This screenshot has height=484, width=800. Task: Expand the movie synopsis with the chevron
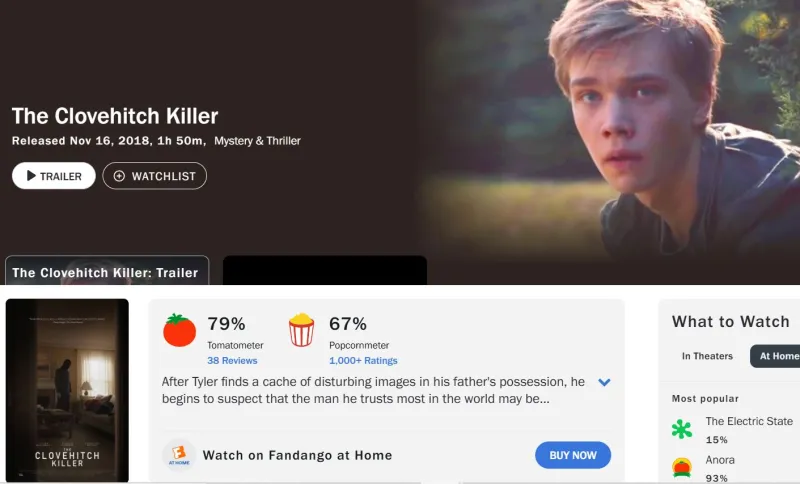click(x=604, y=382)
